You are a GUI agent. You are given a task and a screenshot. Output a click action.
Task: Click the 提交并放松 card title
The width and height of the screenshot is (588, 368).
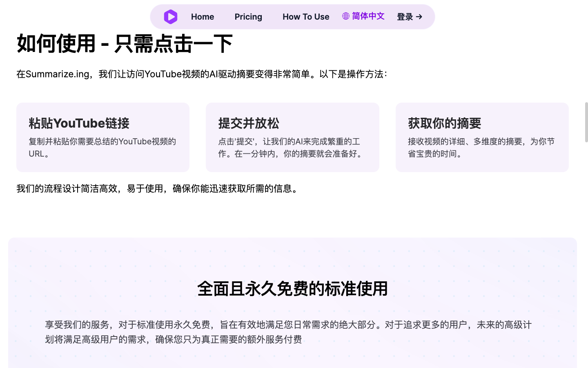249,123
